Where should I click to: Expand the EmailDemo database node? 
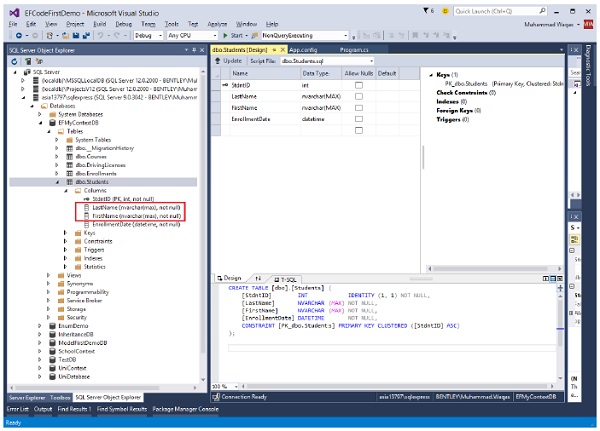coord(39,326)
